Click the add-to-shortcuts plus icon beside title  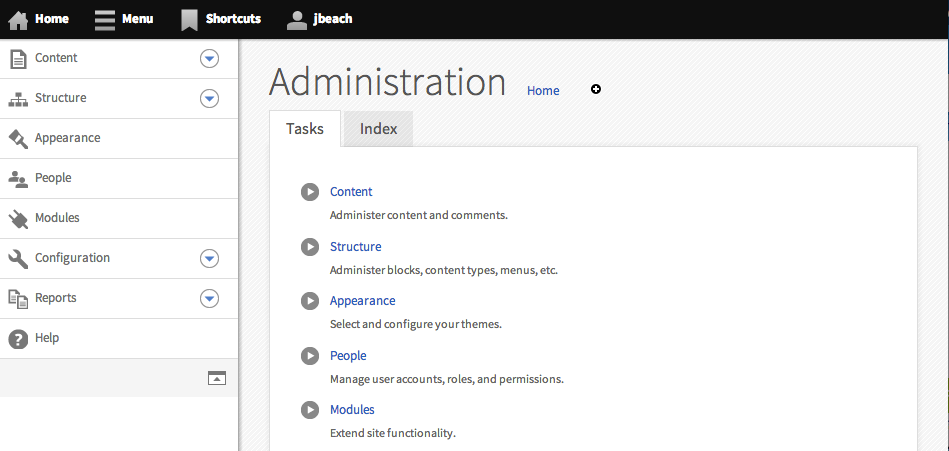click(x=596, y=89)
